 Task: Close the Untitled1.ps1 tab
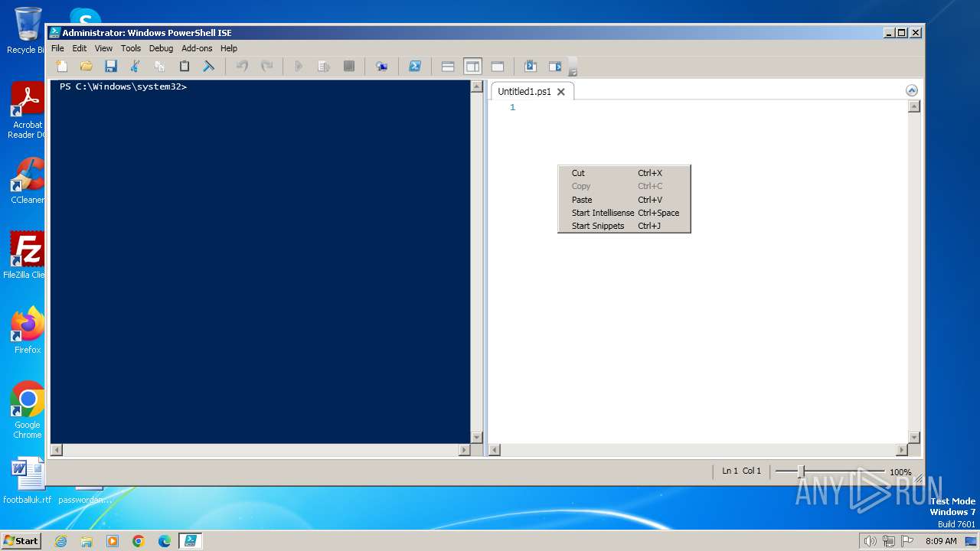560,92
